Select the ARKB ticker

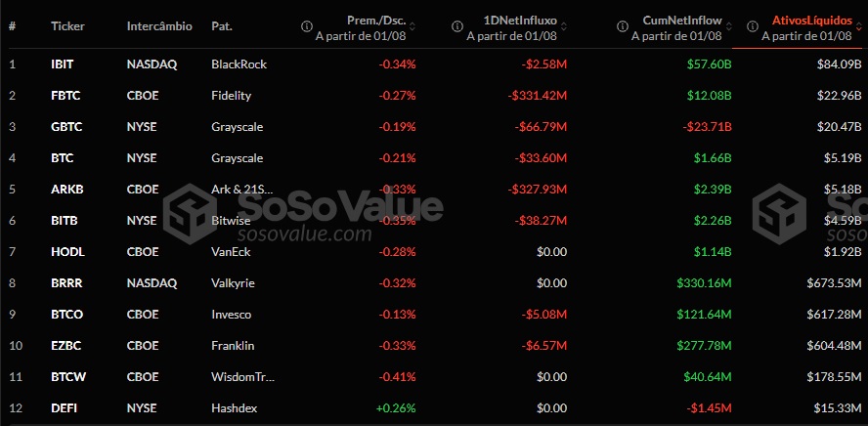pyautogui.click(x=66, y=190)
